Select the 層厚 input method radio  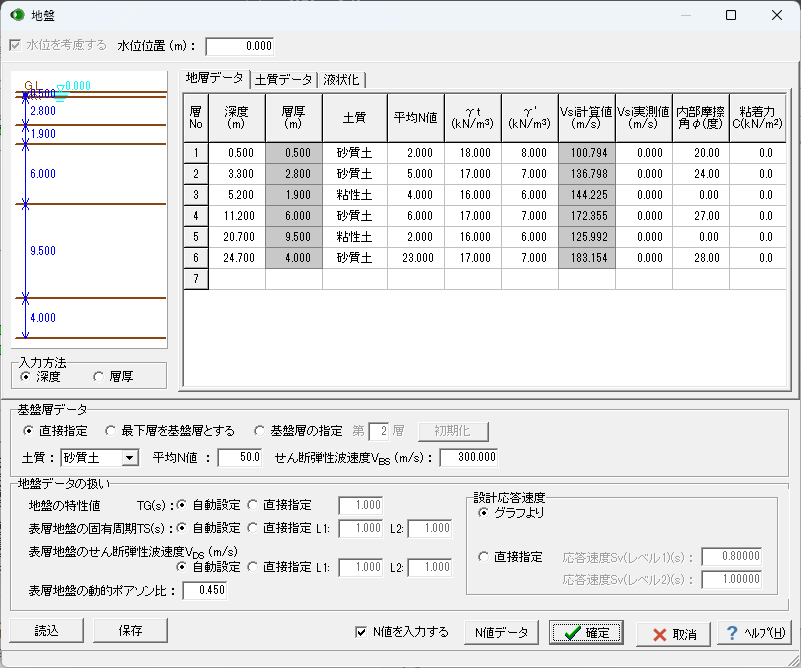click(98, 377)
